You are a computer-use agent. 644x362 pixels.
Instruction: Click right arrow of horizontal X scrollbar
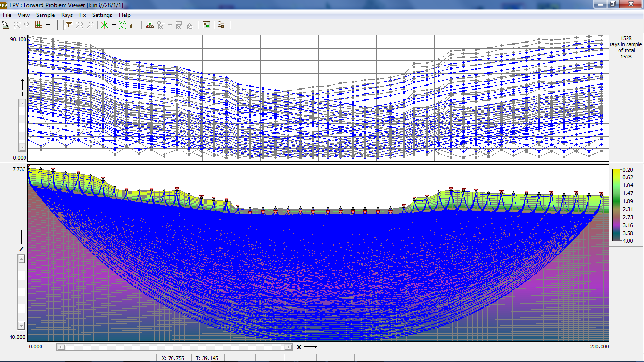coord(289,347)
